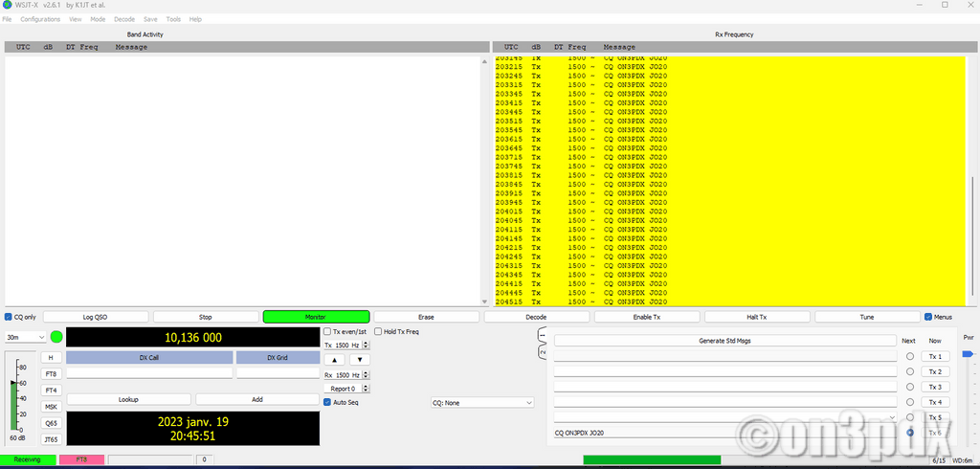
Task: Select the Tx 1 Next radio button
Action: [x=909, y=356]
